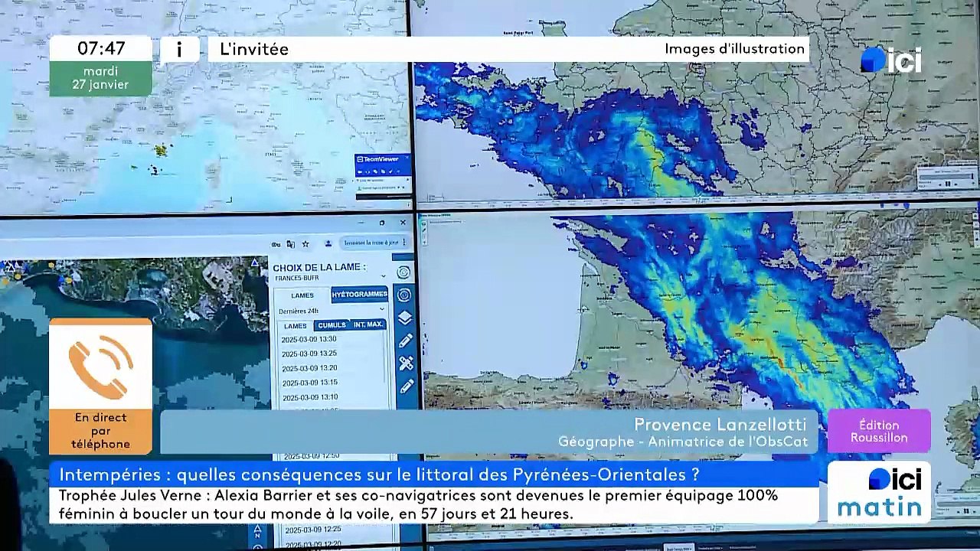This screenshot has height=551, width=980.
Task: Bookmark the page with the star icon
Action: (305, 244)
